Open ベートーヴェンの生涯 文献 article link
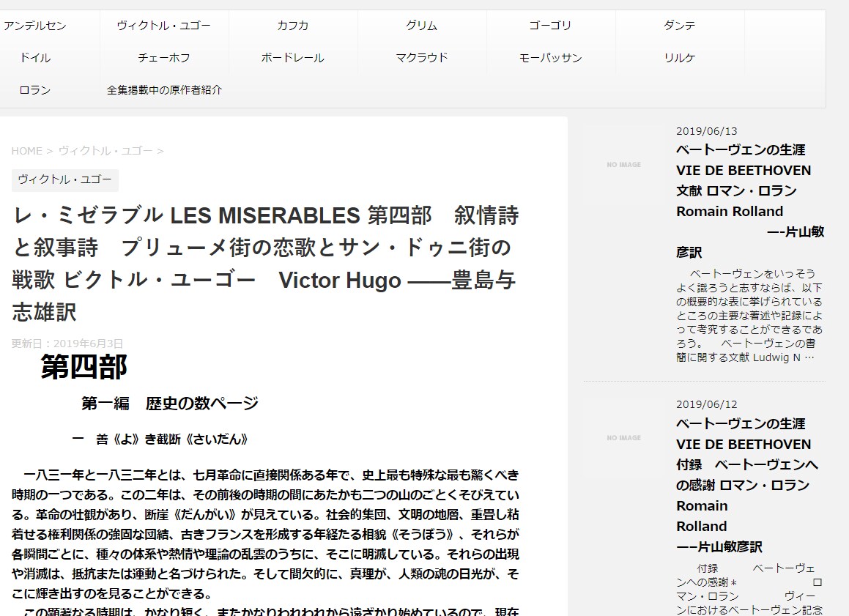 pos(750,201)
